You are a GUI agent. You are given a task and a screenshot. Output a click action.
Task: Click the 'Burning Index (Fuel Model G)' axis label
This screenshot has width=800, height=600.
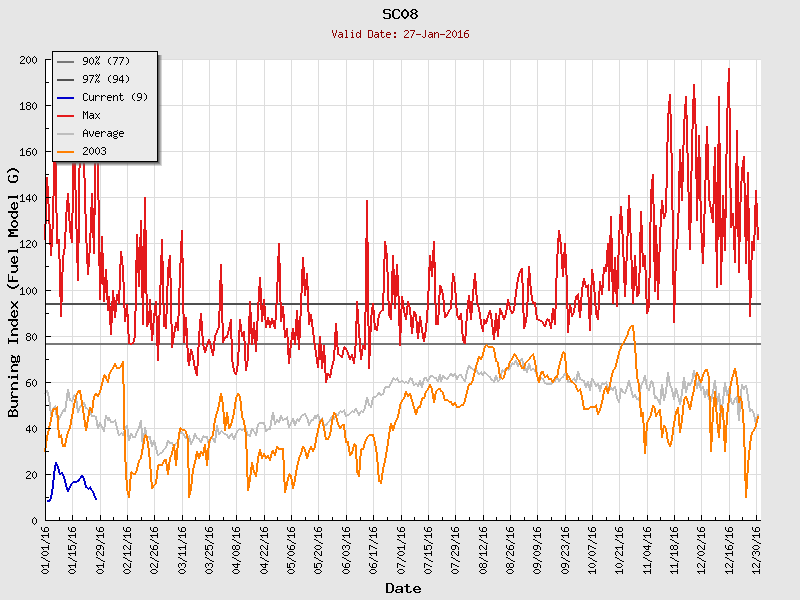(x=14, y=292)
